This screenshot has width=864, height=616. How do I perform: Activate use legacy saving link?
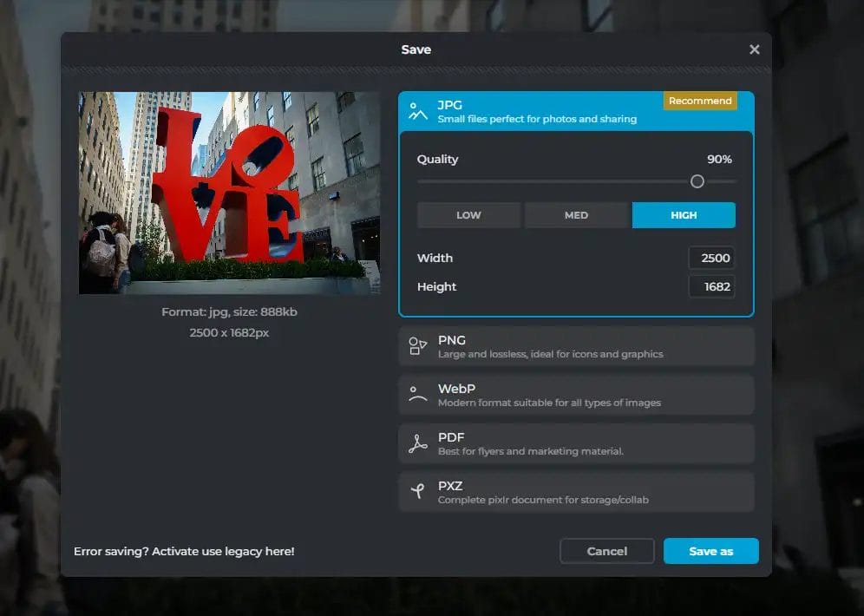(184, 551)
